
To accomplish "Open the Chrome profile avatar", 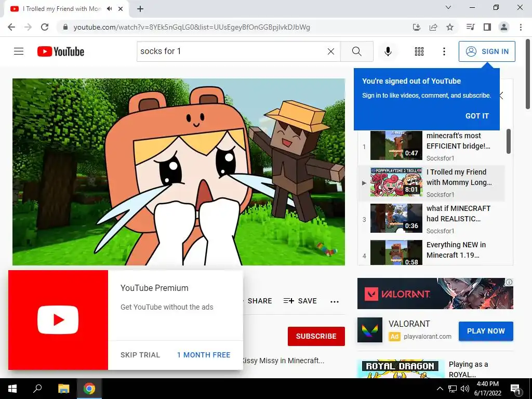I will pos(504,27).
